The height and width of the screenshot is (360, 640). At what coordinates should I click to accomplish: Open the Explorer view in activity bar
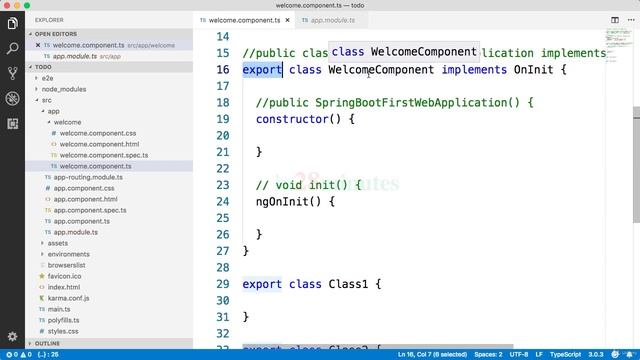(12, 24)
